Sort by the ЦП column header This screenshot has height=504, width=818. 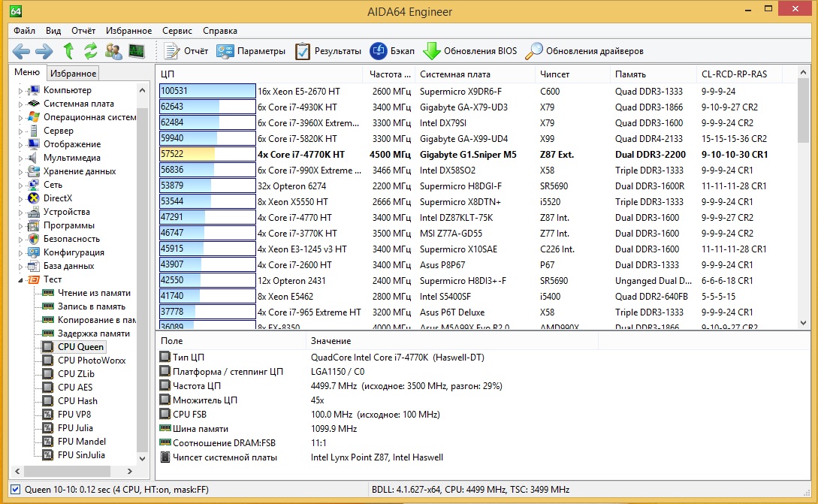click(x=259, y=74)
